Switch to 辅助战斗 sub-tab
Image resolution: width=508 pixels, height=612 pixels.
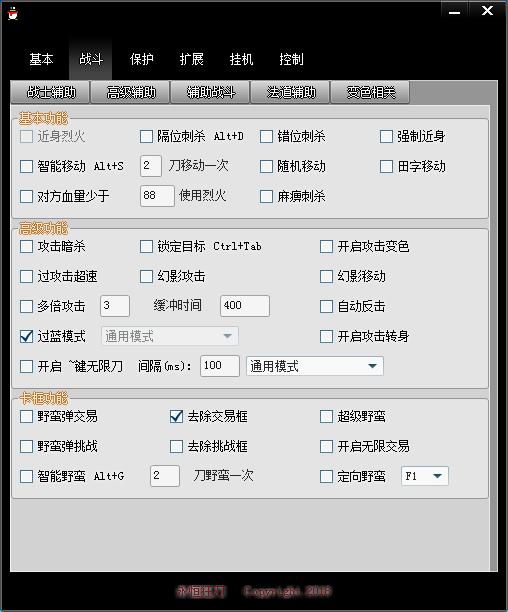coord(211,93)
